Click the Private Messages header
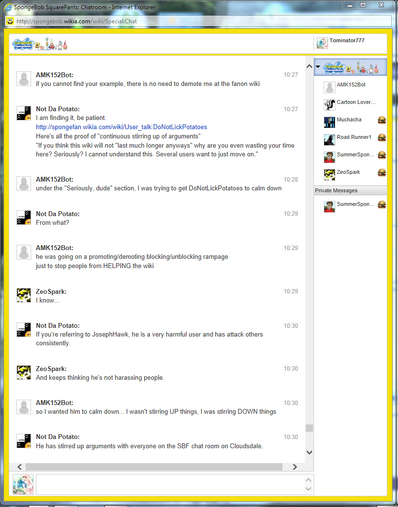The width and height of the screenshot is (398, 507). pos(350,190)
